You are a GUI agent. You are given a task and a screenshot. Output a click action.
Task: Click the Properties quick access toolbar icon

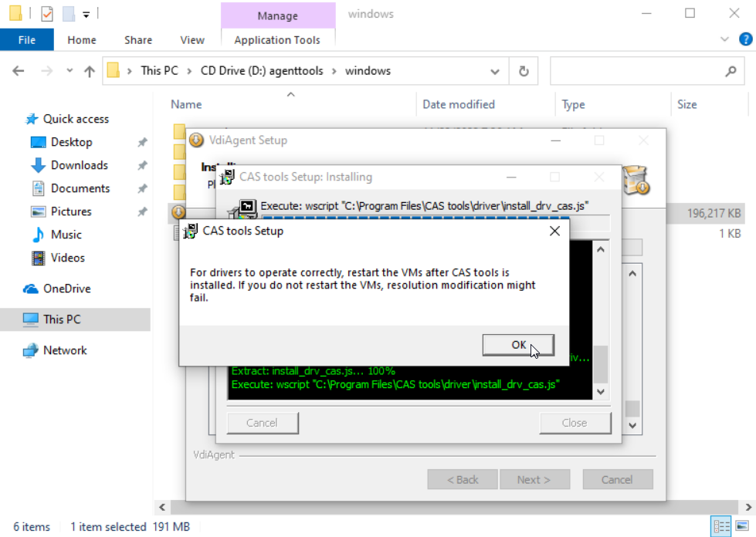pos(47,14)
